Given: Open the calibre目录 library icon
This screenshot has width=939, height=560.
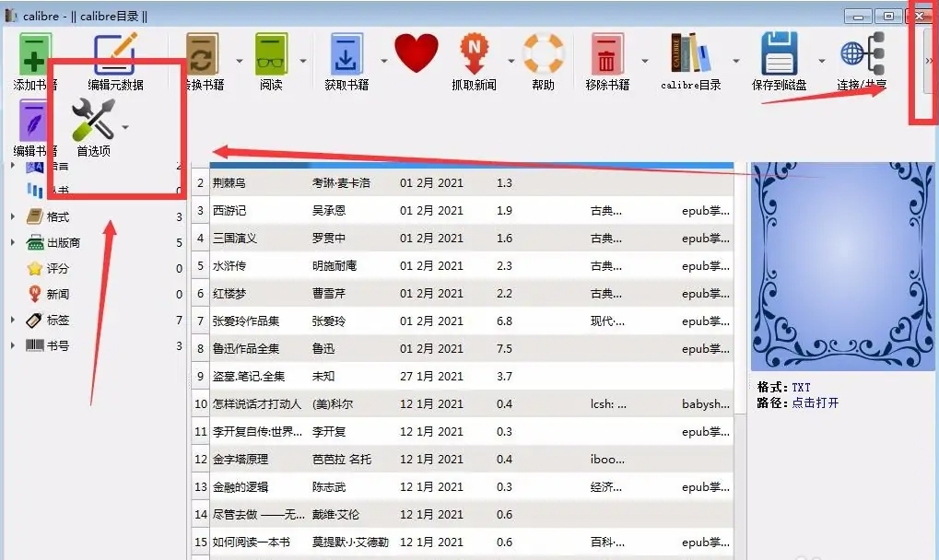Looking at the screenshot, I should click(x=690, y=53).
